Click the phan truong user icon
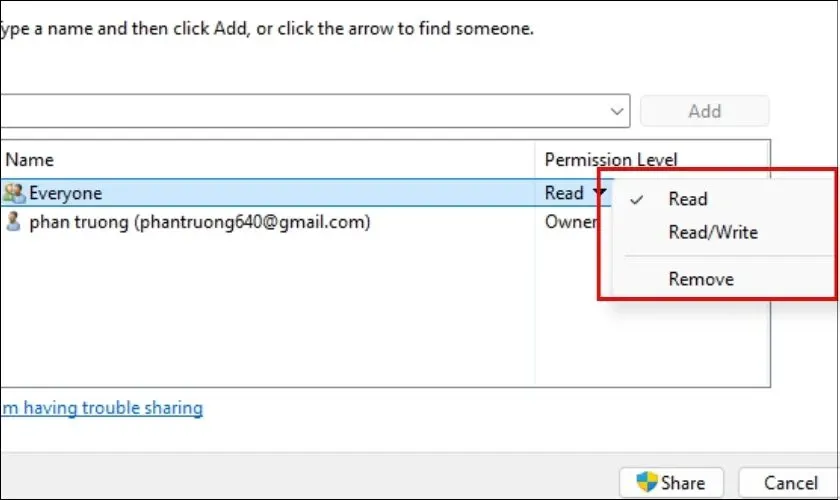 tap(13, 222)
